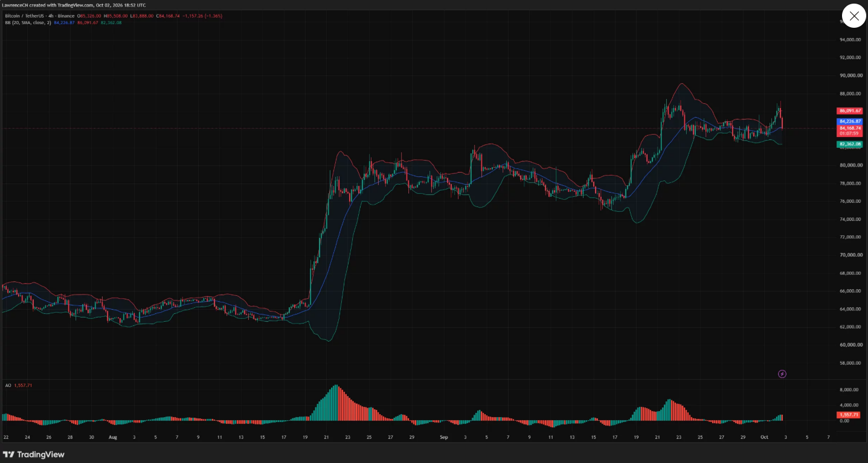Click the red 1,557.71 AO axis tag
This screenshot has width=868, height=463.
pos(849,415)
